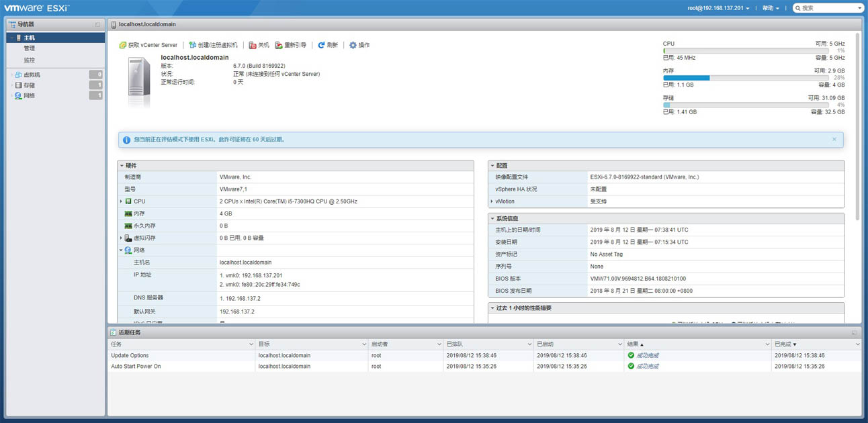Open the 操作 (actions) gear icon
Viewport: 868px width, 423px height.
[360, 45]
